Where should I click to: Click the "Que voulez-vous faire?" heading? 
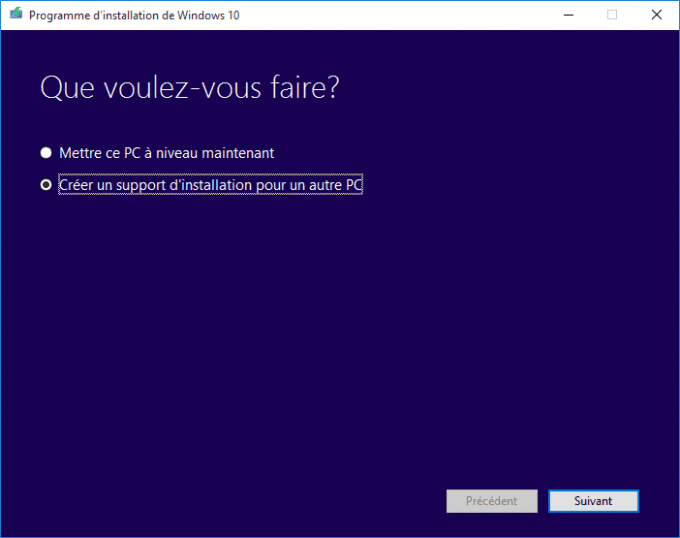[190, 88]
